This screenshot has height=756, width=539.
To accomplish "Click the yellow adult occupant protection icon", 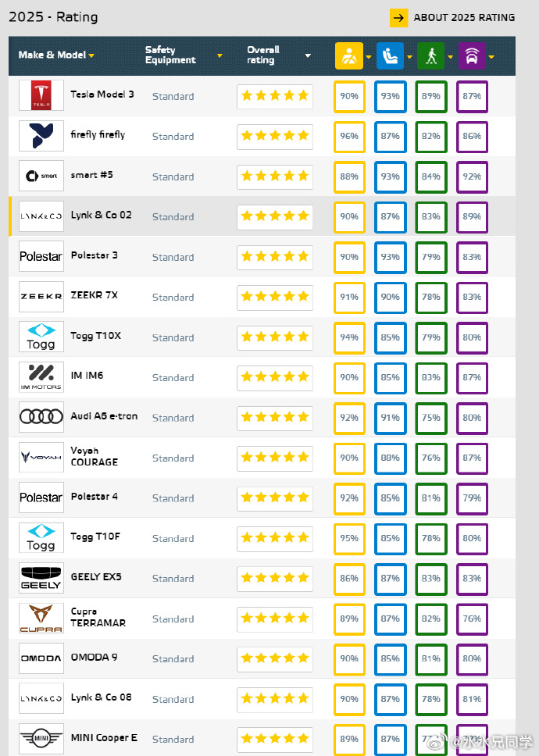I will pos(349,56).
